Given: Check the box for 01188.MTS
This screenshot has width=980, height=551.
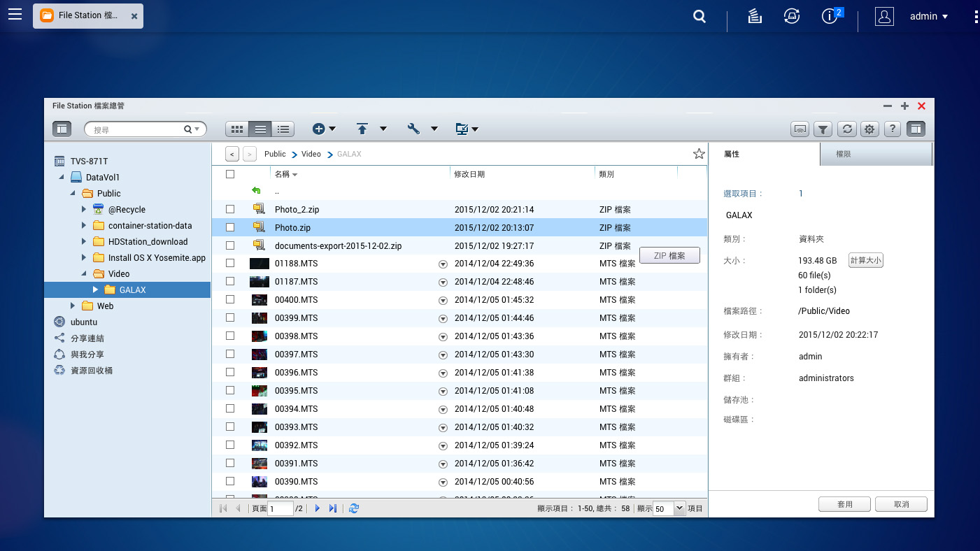Looking at the screenshot, I should 230,264.
